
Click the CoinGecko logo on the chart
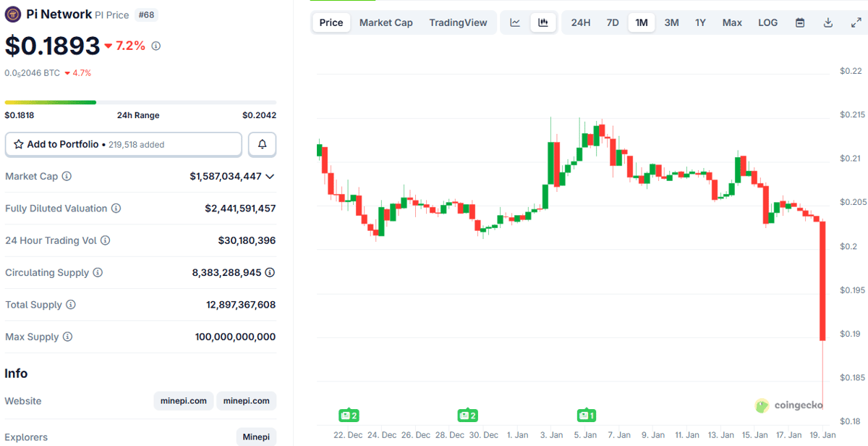click(x=788, y=405)
